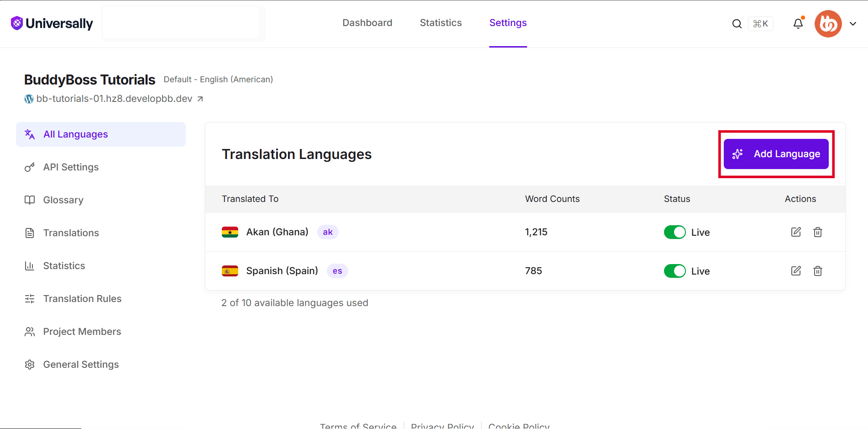Select All Languages in sidebar
Image resolution: width=868 pixels, height=429 pixels.
point(101,134)
